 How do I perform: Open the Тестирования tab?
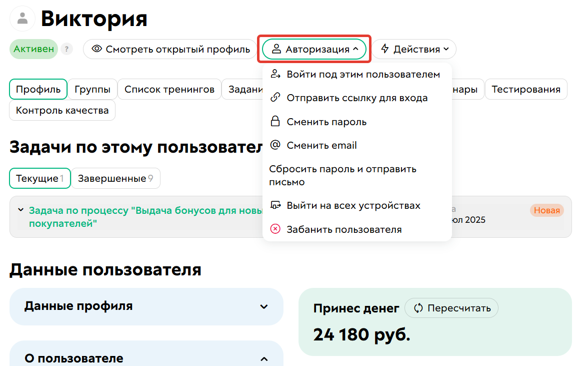point(526,89)
